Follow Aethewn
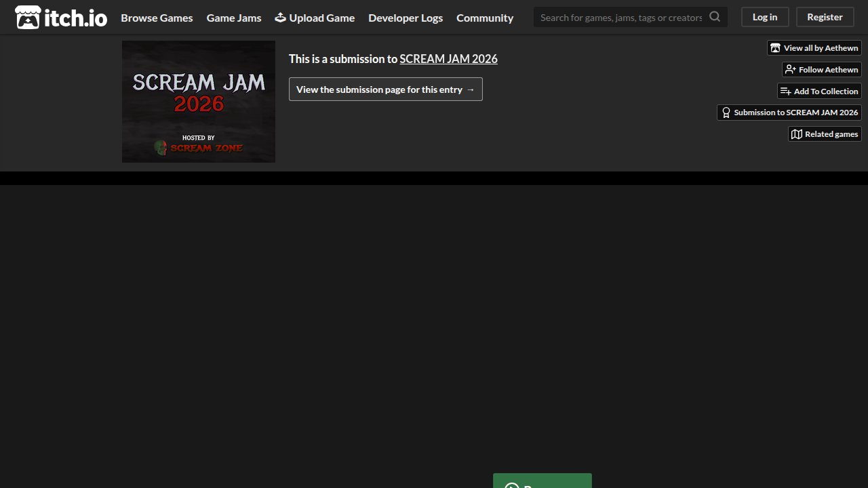Image resolution: width=868 pixels, height=488 pixels. pyautogui.click(x=822, y=70)
